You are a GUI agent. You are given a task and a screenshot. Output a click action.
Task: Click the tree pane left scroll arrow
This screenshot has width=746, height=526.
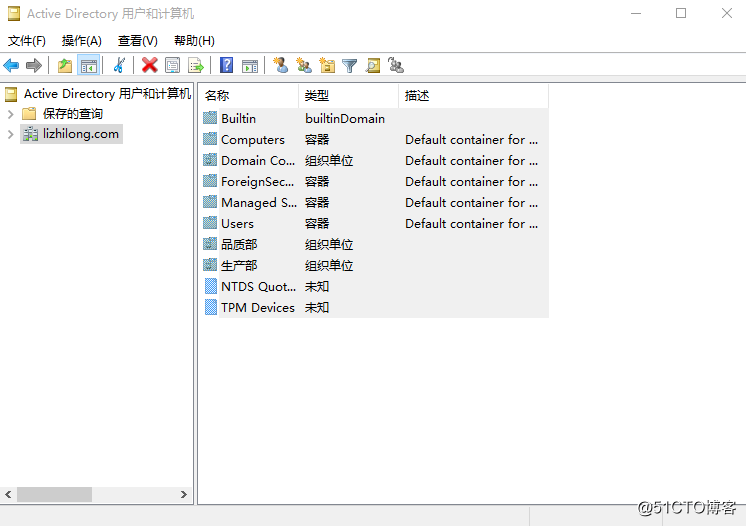tap(8, 495)
